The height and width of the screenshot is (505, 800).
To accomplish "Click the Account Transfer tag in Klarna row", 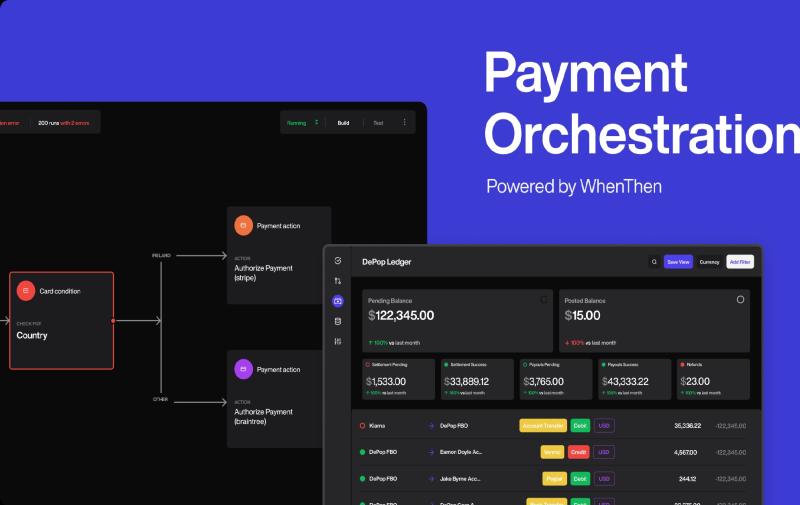I will (543, 425).
